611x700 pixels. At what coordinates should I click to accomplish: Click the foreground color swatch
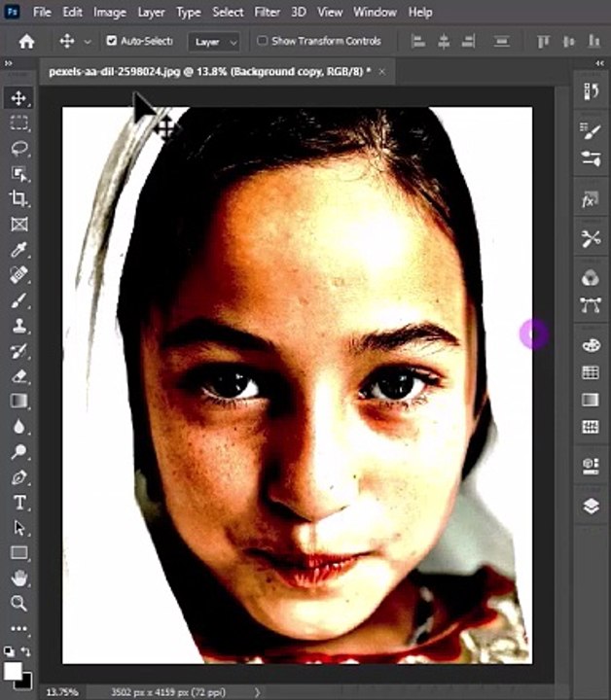point(13,671)
